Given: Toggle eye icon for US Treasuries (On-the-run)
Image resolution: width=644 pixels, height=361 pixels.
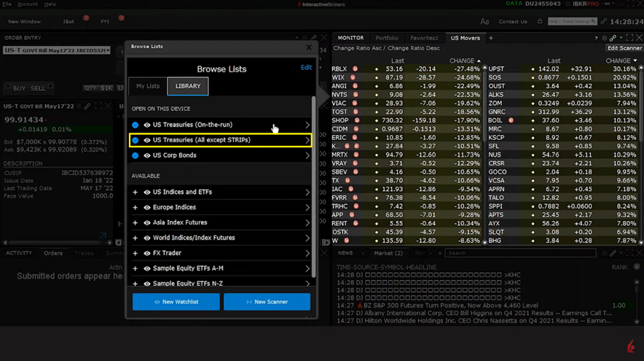Looking at the screenshot, I should coord(147,125).
